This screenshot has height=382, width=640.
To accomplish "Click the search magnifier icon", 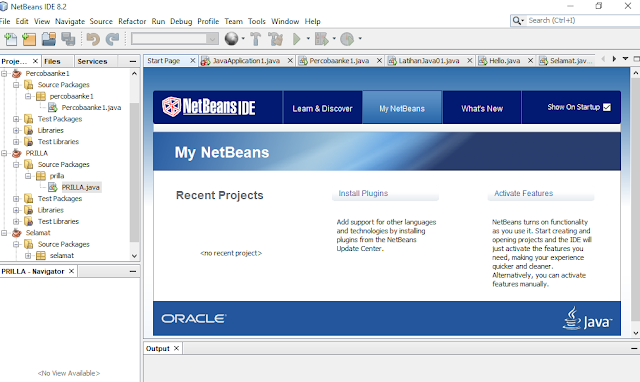I will point(517,20).
